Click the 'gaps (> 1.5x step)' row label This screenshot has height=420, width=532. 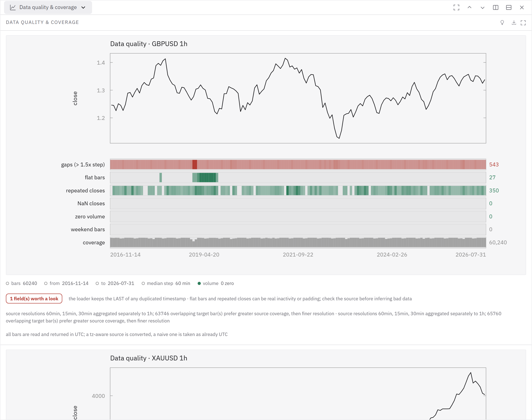pos(83,165)
